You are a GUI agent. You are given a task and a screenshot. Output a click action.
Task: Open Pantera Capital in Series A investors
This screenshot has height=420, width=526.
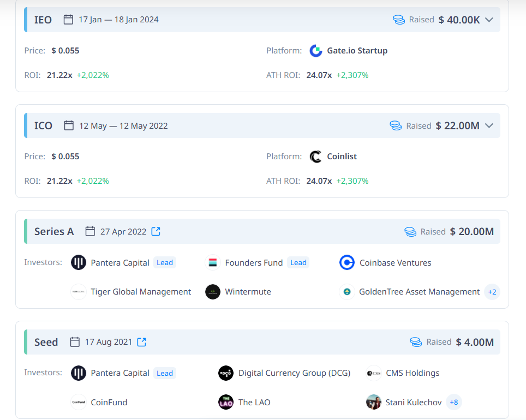120,263
